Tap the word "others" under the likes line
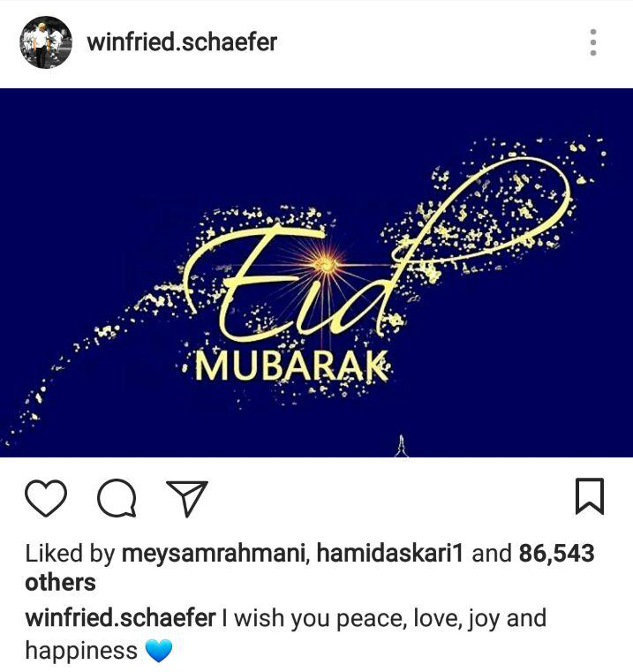 tap(60, 582)
